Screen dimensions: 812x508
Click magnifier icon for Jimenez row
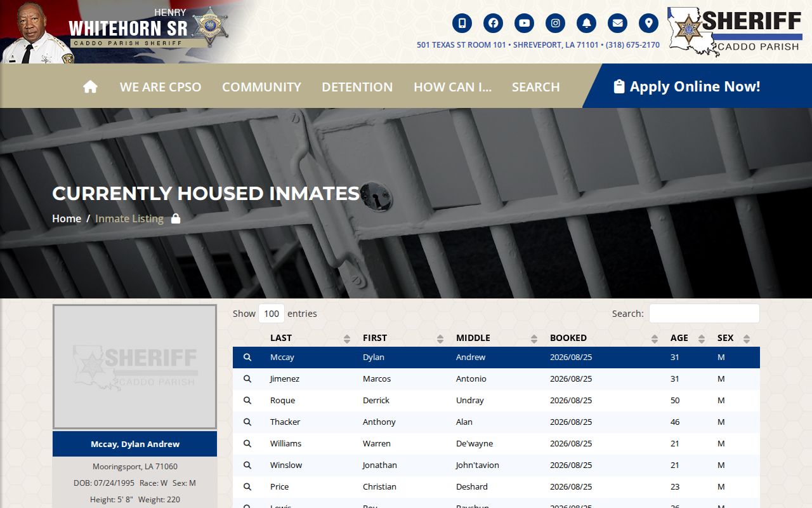click(247, 379)
